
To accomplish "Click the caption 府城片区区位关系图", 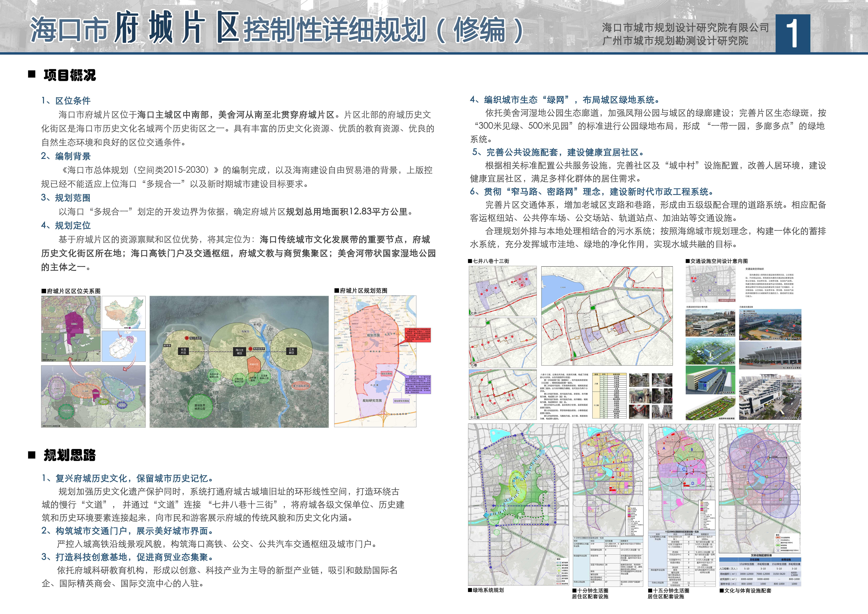I will 71,291.
